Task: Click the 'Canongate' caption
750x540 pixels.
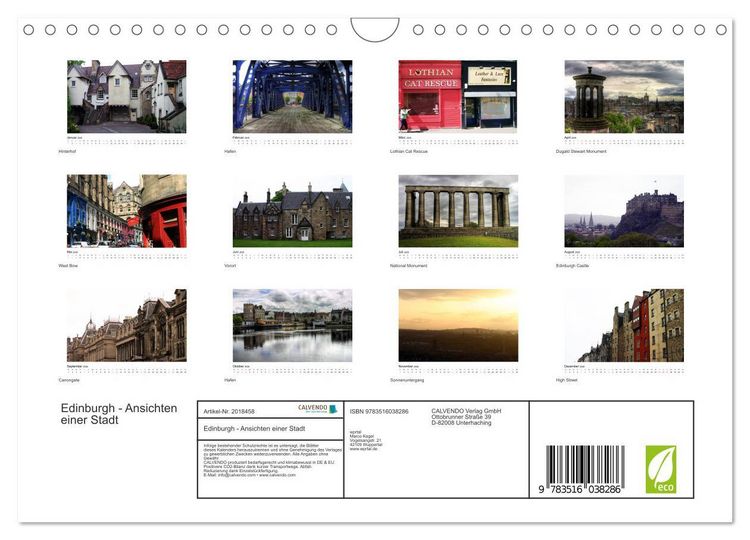Action: 69,380
